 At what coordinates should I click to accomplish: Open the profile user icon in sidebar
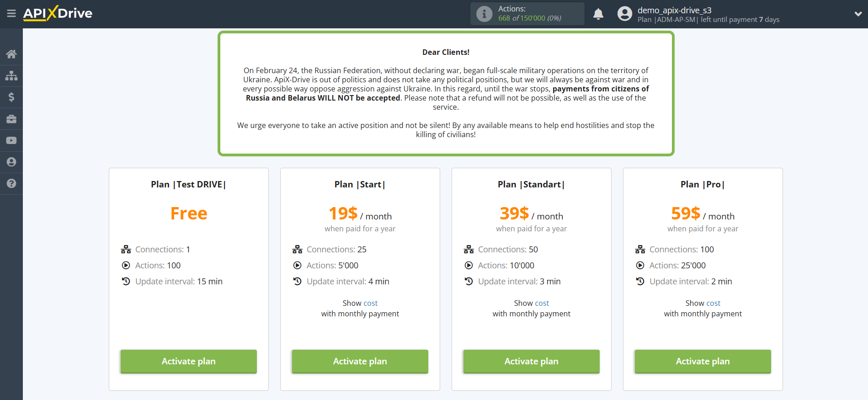click(x=11, y=162)
